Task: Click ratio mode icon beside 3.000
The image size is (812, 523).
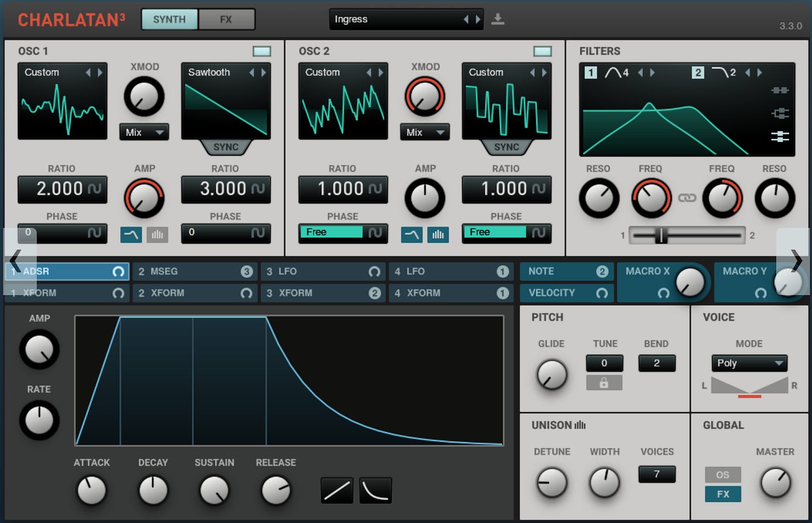Action: 258,189
